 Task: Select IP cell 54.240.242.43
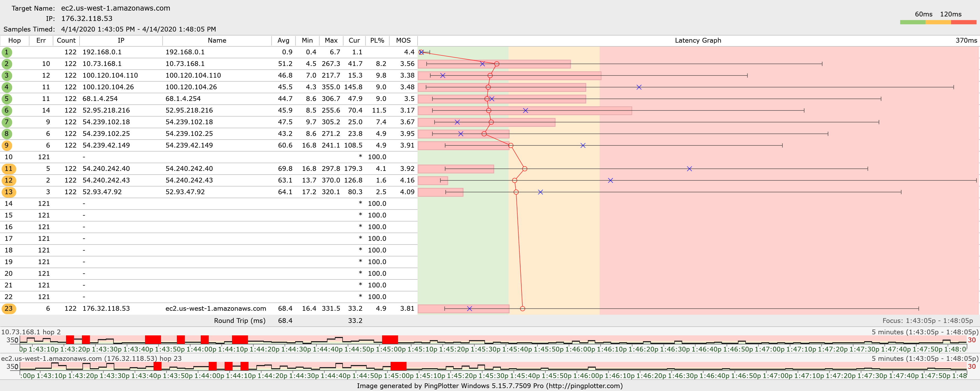pos(106,180)
